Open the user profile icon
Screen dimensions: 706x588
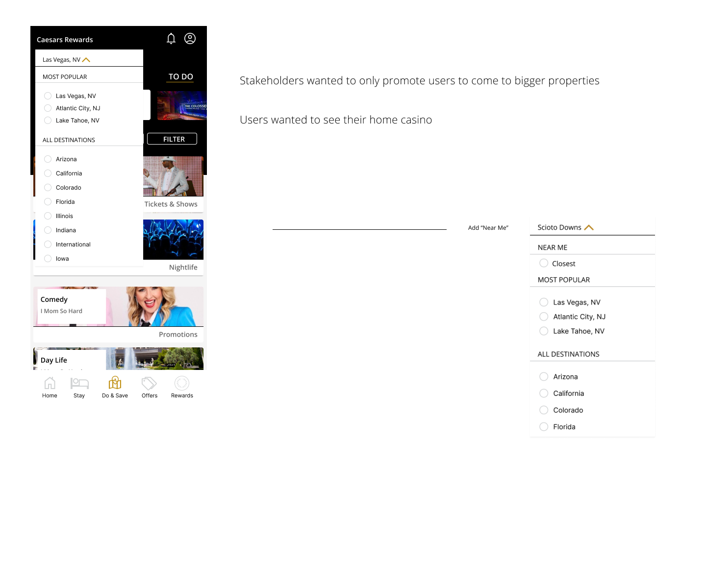[x=190, y=39]
